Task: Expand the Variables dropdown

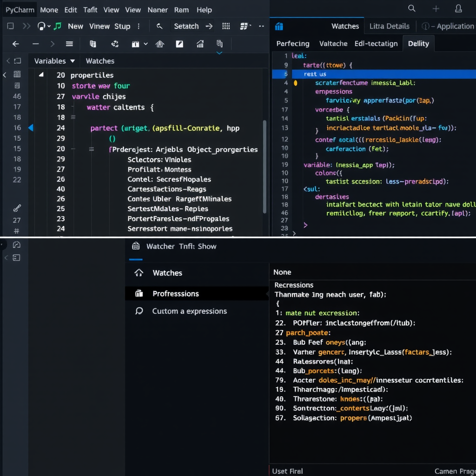Action: coord(53,61)
